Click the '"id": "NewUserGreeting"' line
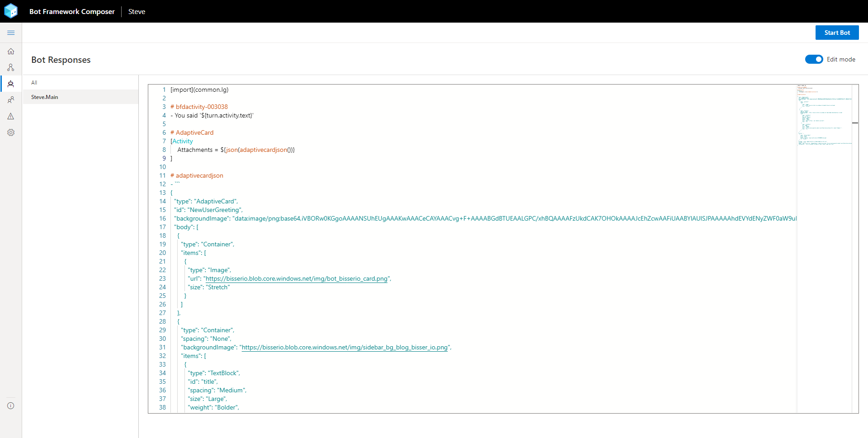 [x=208, y=210]
